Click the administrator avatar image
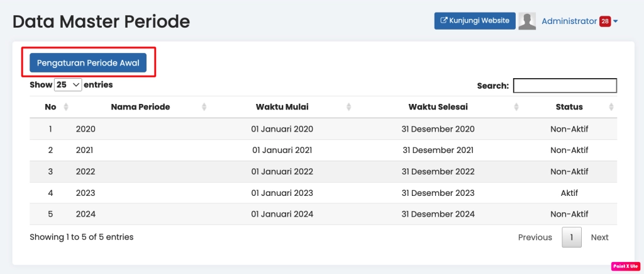 tap(527, 21)
